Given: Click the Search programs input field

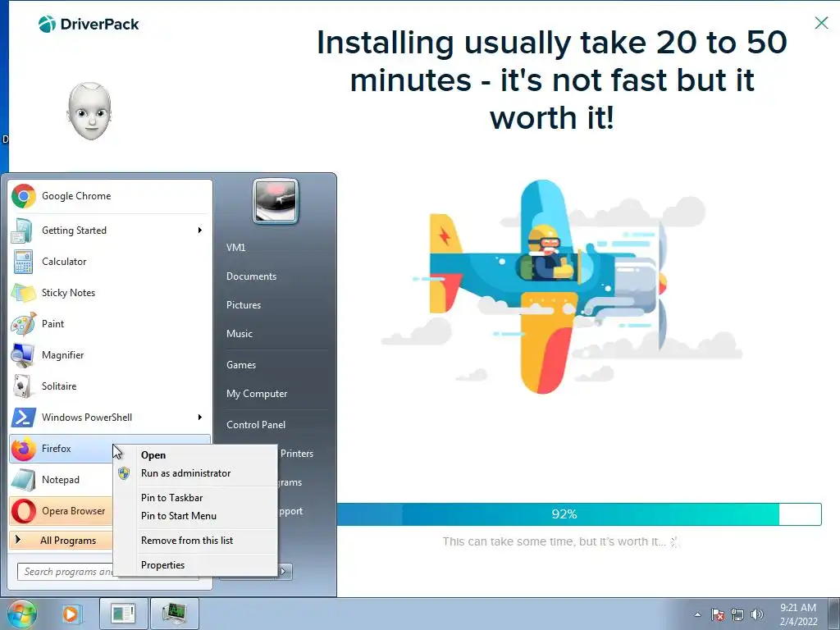Looking at the screenshot, I should point(66,572).
